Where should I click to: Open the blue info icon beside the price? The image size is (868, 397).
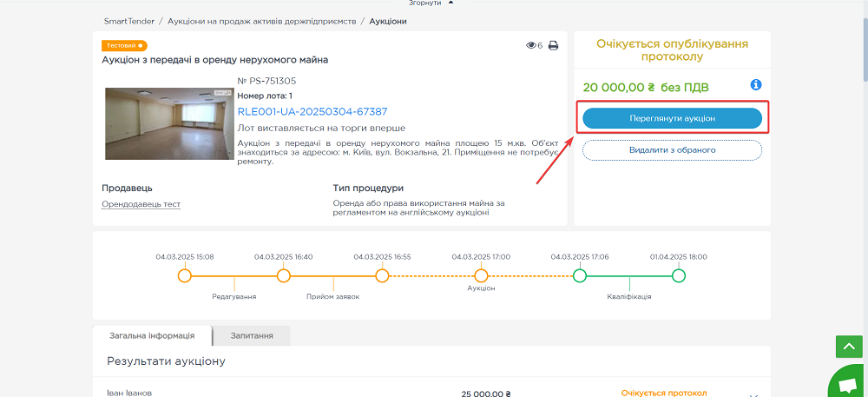tap(755, 85)
